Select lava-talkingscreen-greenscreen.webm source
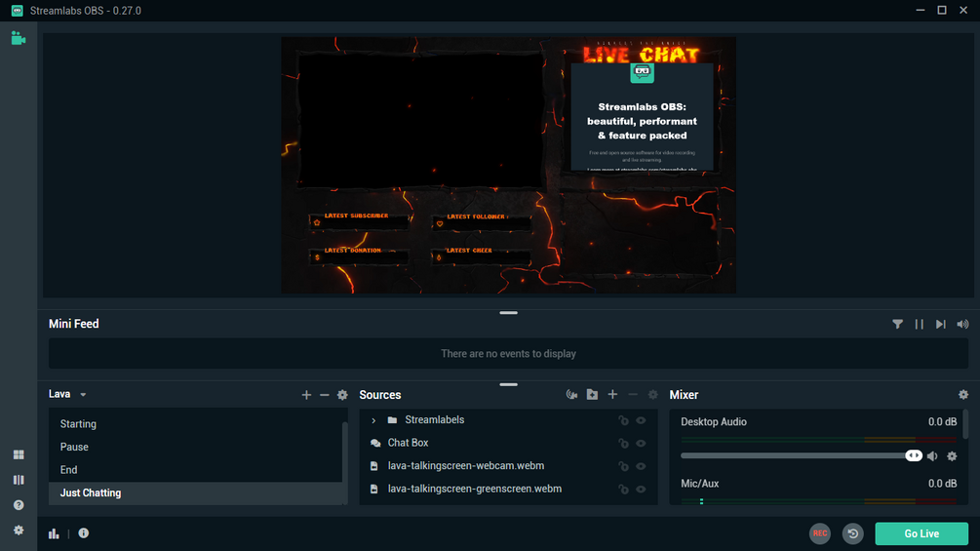 [508, 490]
